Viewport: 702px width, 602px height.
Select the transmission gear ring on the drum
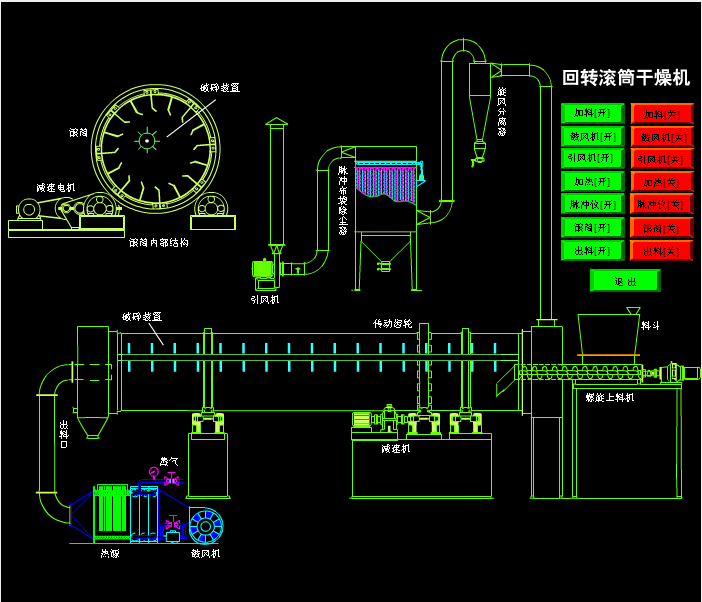point(424,367)
